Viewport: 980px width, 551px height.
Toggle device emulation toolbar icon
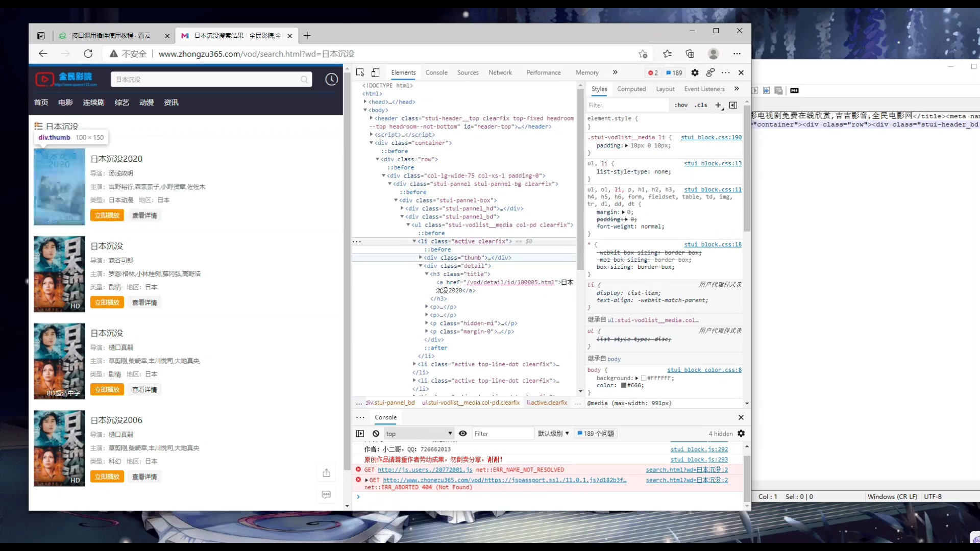coord(375,72)
